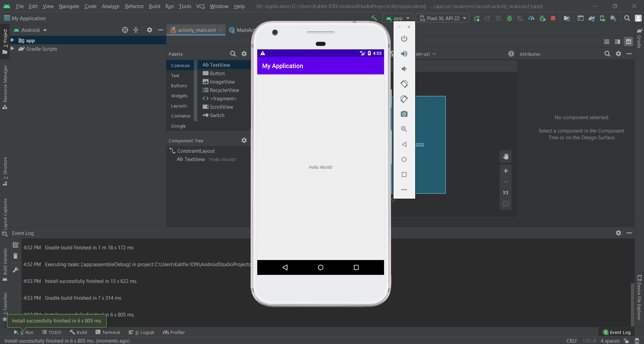This screenshot has height=344, width=644.
Task: Open emulator extended controls (three dots)
Action: tap(404, 190)
